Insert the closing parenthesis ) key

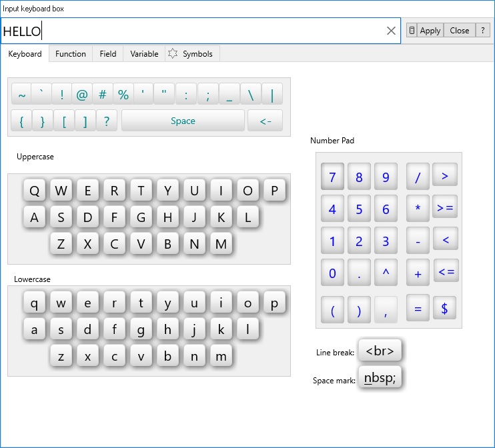(359, 310)
